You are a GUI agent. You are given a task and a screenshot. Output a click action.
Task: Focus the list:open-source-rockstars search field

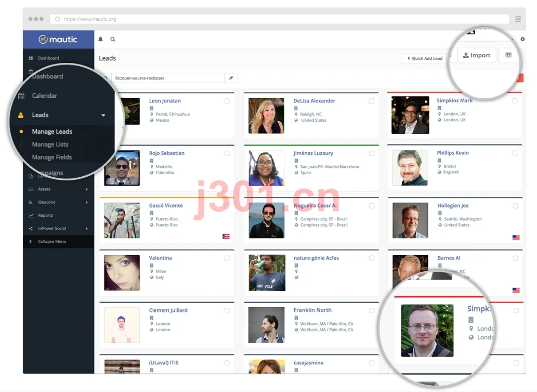coord(168,78)
